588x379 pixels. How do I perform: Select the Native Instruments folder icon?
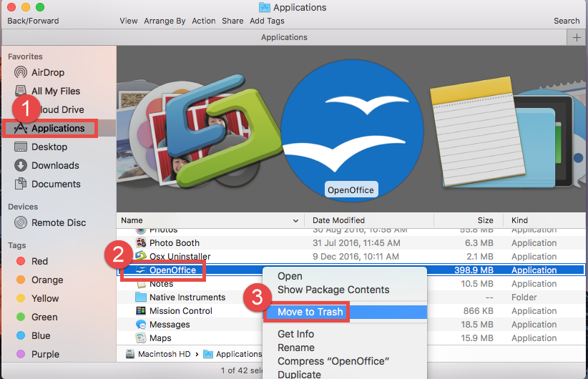[141, 297]
